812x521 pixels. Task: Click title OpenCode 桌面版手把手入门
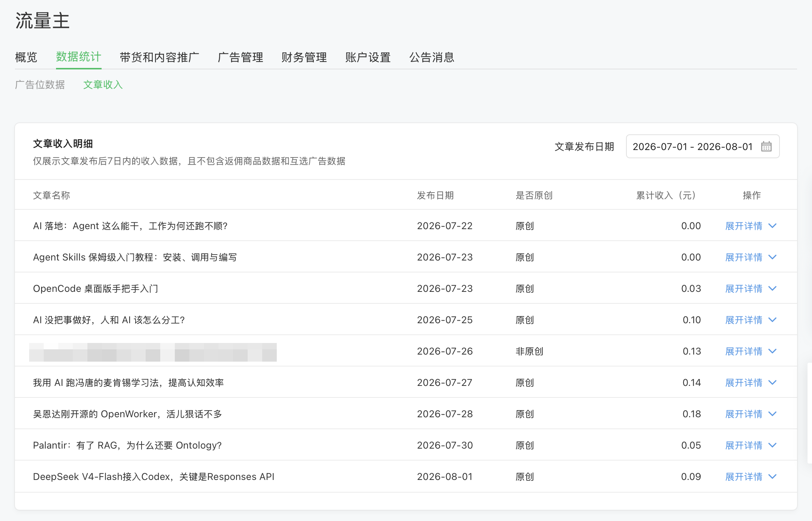coord(96,288)
